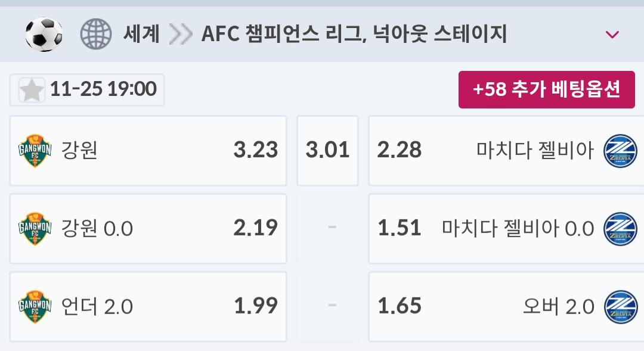Click Machida Zelvia crest in handicap row
The height and width of the screenshot is (351, 644).
coord(620,228)
